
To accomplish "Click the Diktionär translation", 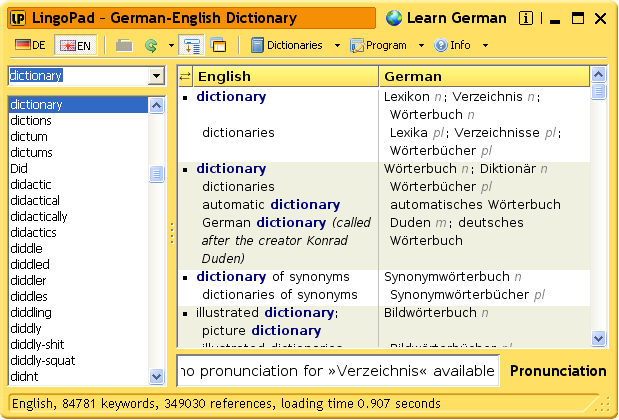I will [508, 169].
